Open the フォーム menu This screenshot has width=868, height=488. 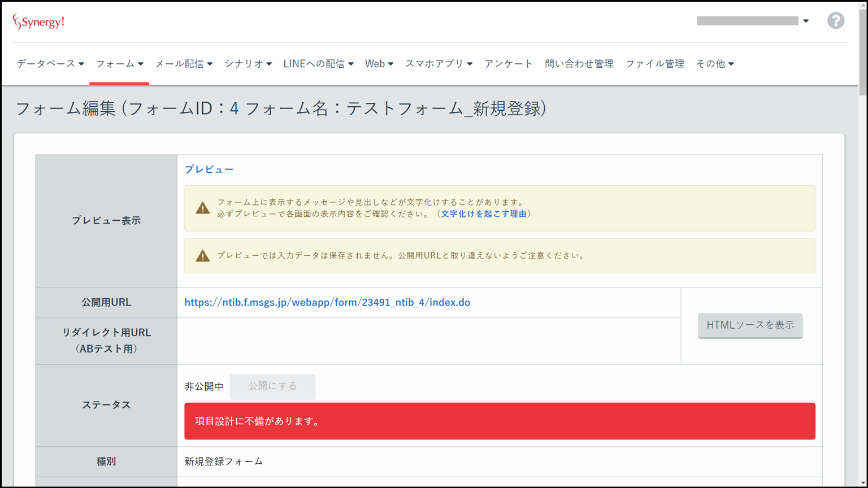pyautogui.click(x=119, y=64)
